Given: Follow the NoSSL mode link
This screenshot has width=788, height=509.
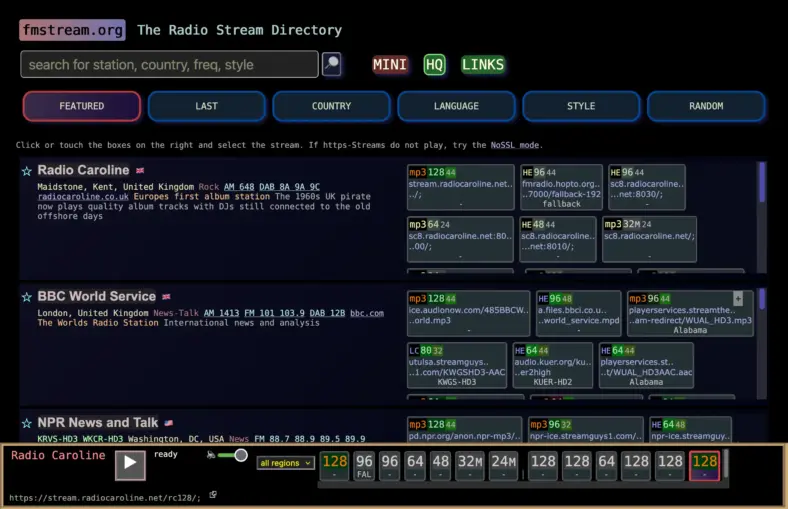Looking at the screenshot, I should coord(515,145).
